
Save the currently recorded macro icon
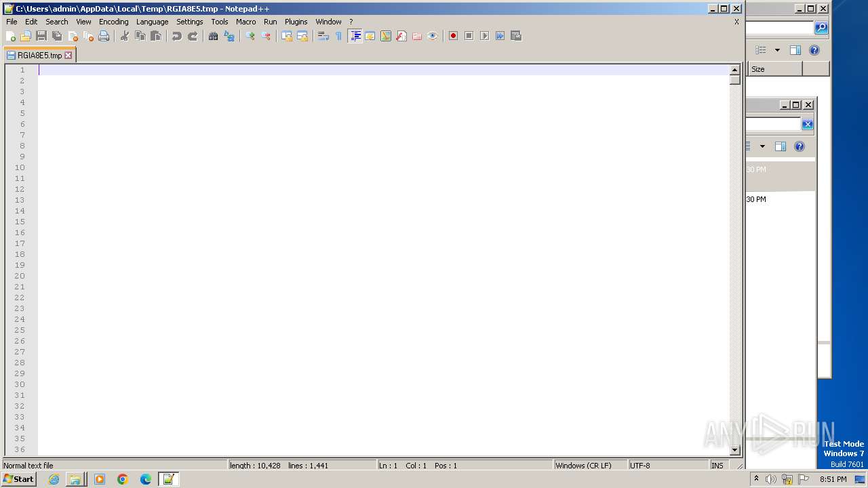(516, 36)
